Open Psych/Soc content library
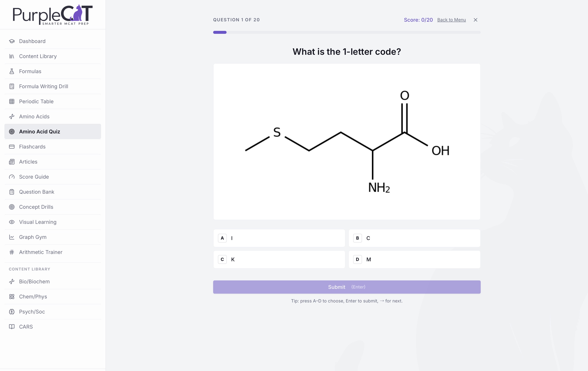Screen dimensions: 588x371 point(53,312)
